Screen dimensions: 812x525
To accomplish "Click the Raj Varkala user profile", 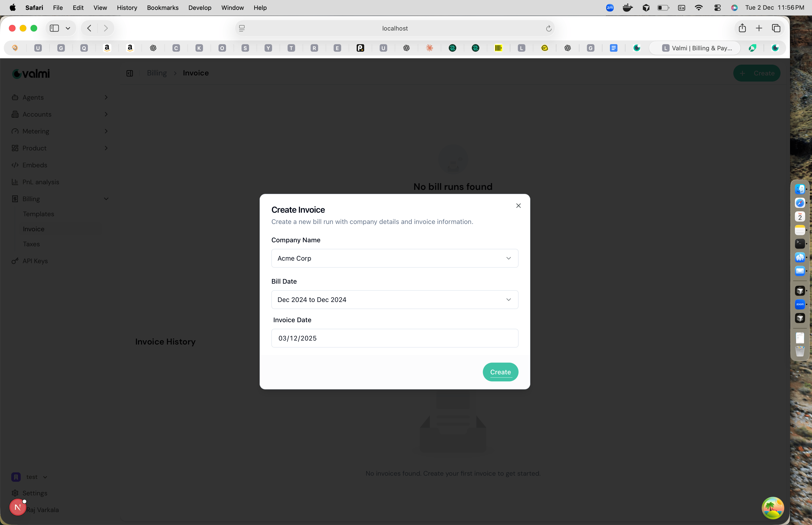I will click(42, 510).
